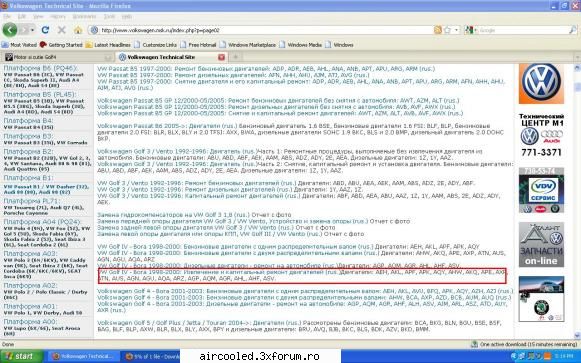Open the Tools menu
The image size is (581, 363).
click(x=109, y=17)
